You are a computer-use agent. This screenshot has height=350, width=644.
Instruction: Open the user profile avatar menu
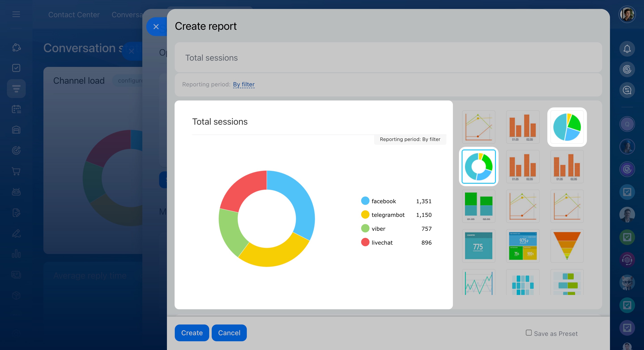[627, 15]
